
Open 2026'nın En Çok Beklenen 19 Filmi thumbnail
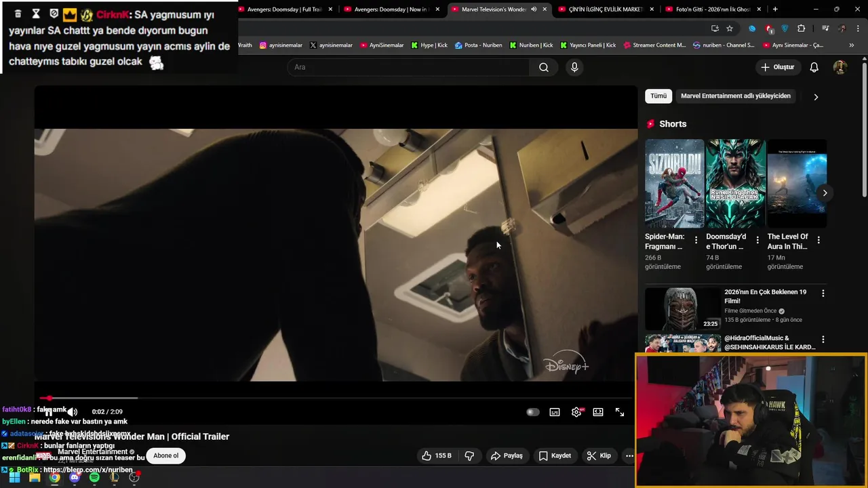click(682, 308)
